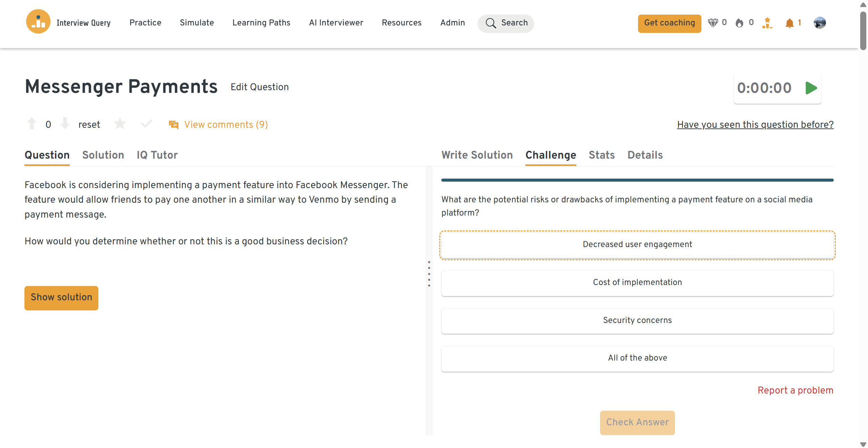Mark question complete with checkmark icon
Image resolution: width=868 pixels, height=448 pixels.
pyautogui.click(x=147, y=124)
